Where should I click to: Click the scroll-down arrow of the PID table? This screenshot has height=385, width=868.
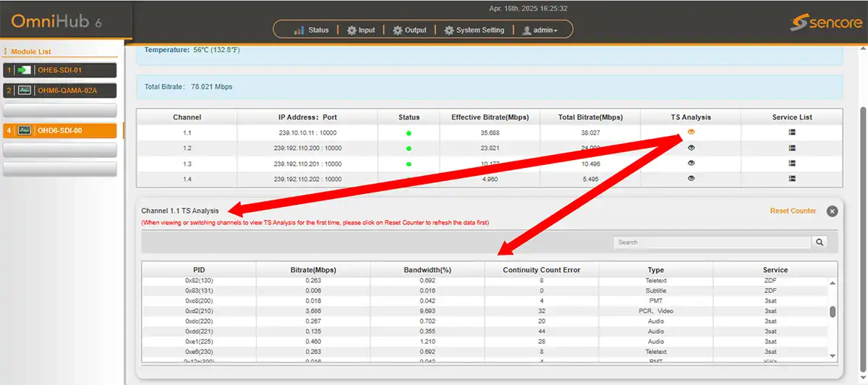(x=833, y=355)
